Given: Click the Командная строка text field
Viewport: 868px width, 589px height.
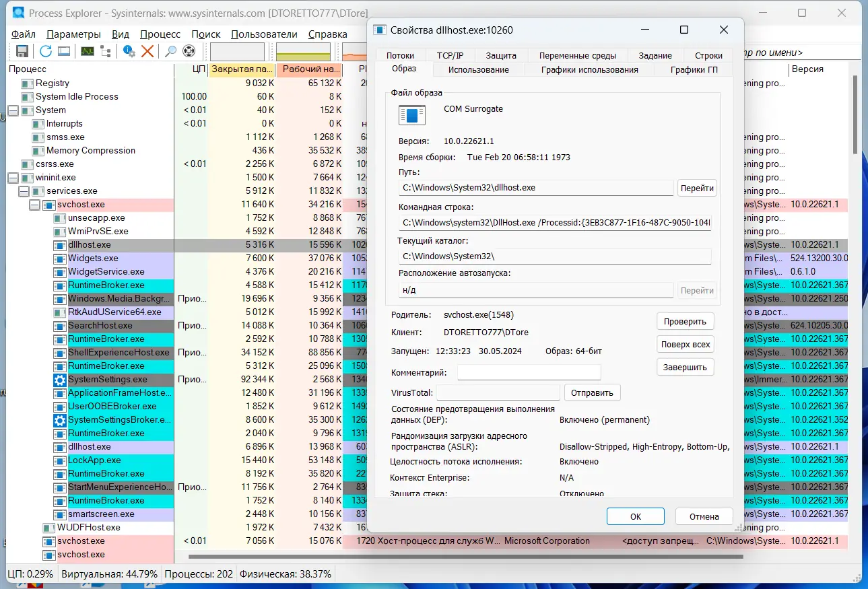Looking at the screenshot, I should [x=554, y=223].
